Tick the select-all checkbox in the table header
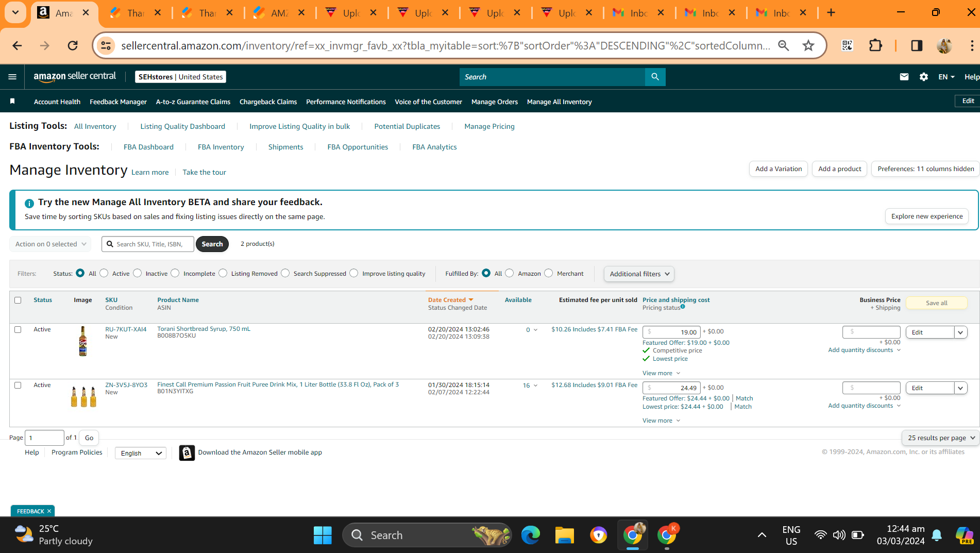 pos(18,300)
